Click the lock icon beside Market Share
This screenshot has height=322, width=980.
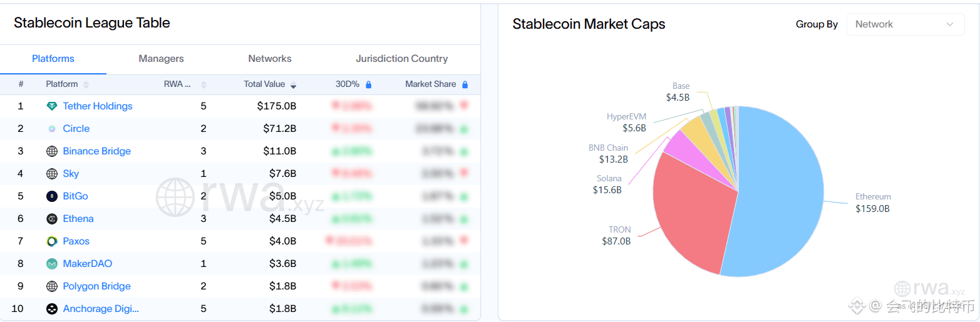(465, 84)
